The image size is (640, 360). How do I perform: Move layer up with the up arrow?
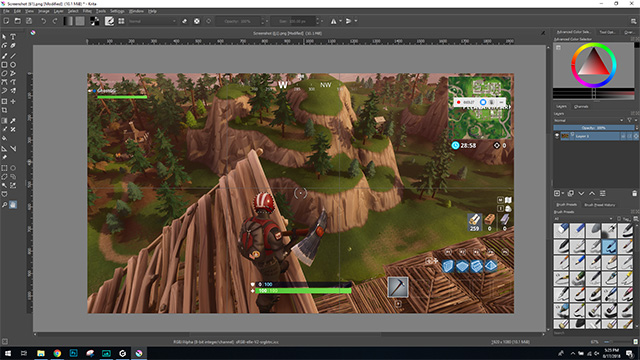click(592, 193)
